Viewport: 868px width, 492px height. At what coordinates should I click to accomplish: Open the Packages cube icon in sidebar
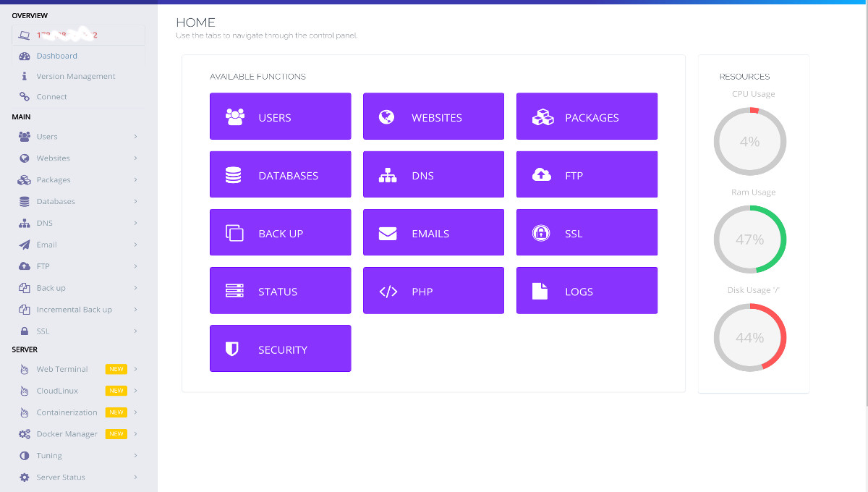(24, 179)
